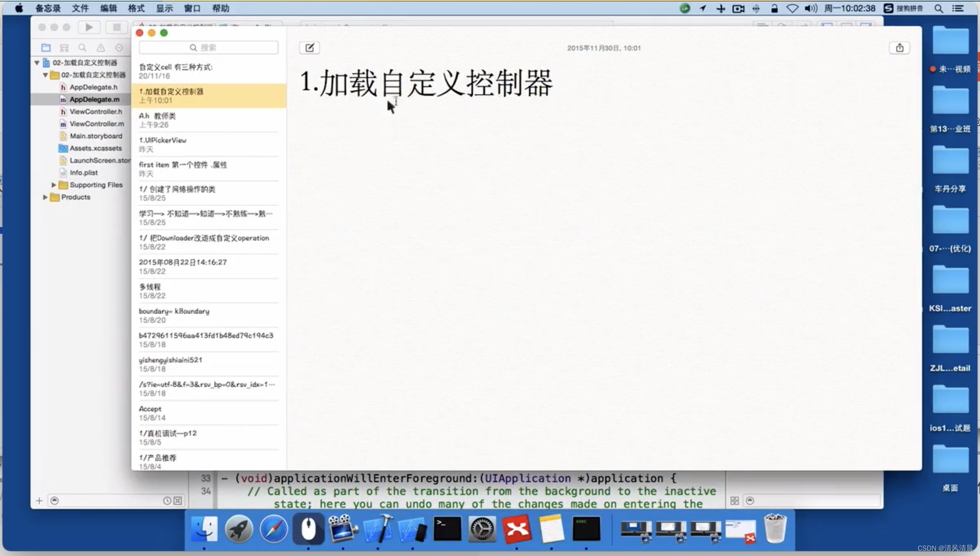
Task: Click the share icon in note toolbar
Action: tap(900, 47)
